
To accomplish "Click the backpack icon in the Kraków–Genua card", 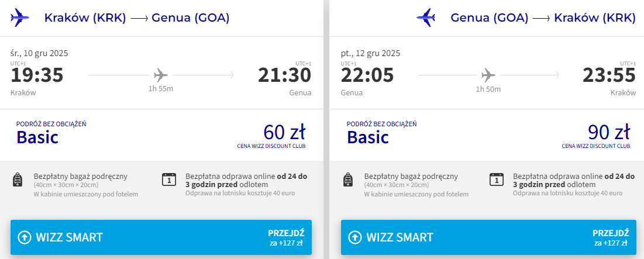I will [17, 179].
